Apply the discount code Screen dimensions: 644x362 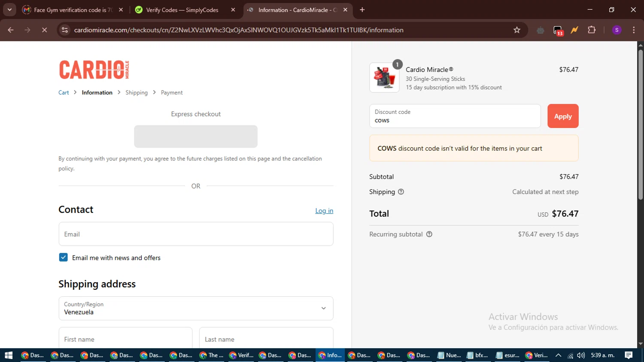(x=563, y=116)
